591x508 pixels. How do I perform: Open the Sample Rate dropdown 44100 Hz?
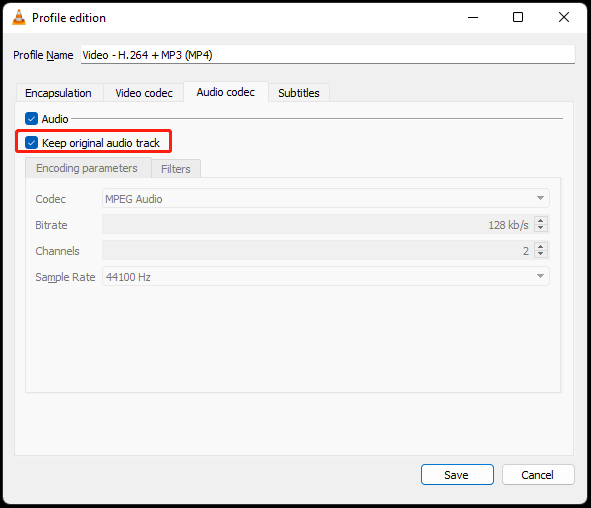326,277
